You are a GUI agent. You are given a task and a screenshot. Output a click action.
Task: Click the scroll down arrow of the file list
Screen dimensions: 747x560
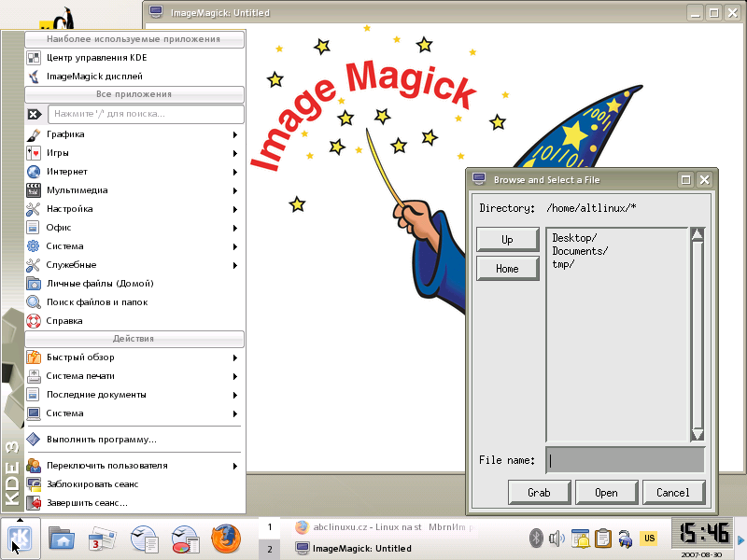point(697,434)
